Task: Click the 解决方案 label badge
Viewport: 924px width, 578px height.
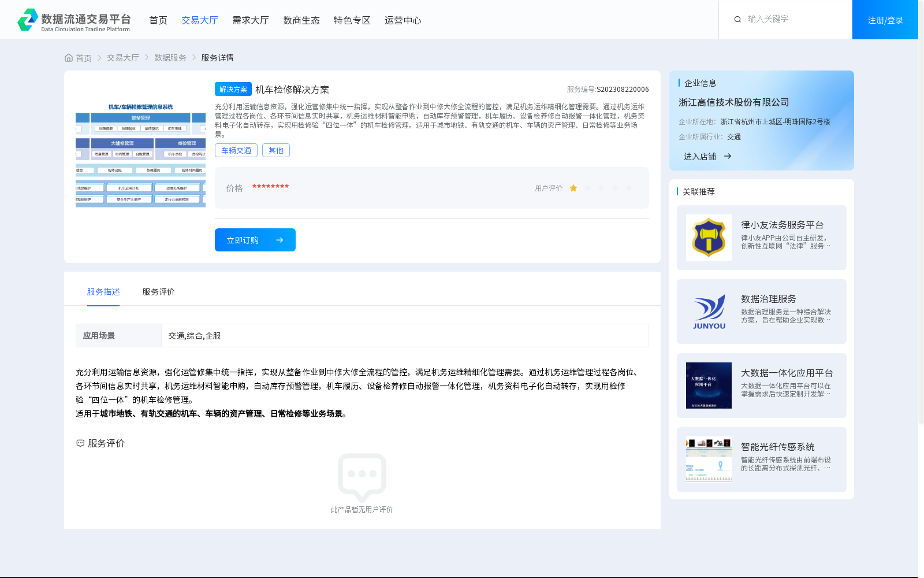Action: [233, 89]
